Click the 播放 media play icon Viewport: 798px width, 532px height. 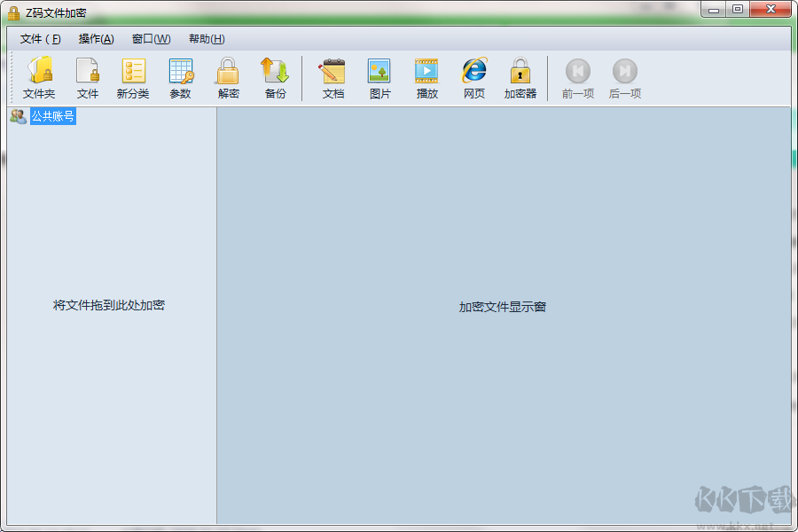pyautogui.click(x=427, y=78)
